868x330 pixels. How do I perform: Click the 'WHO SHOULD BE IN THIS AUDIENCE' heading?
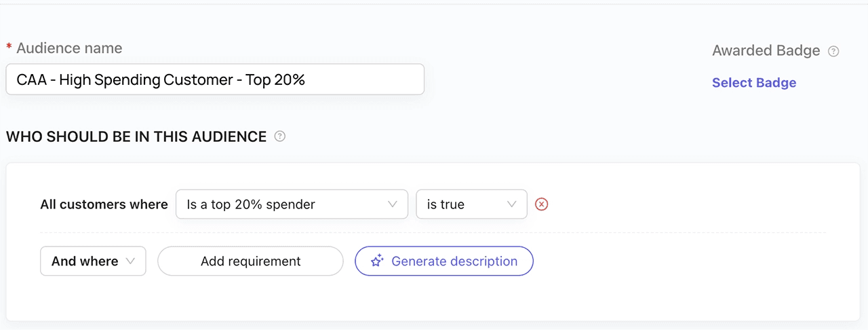point(136,136)
